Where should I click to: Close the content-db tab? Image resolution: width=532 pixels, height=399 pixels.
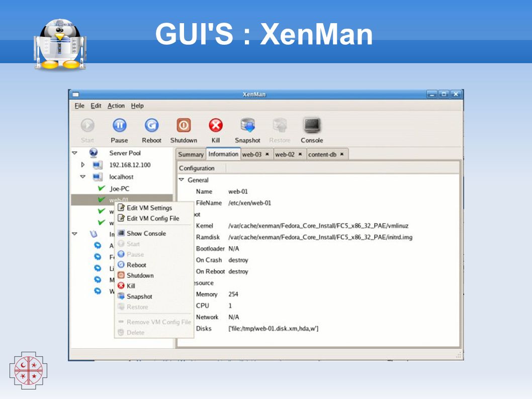click(342, 154)
